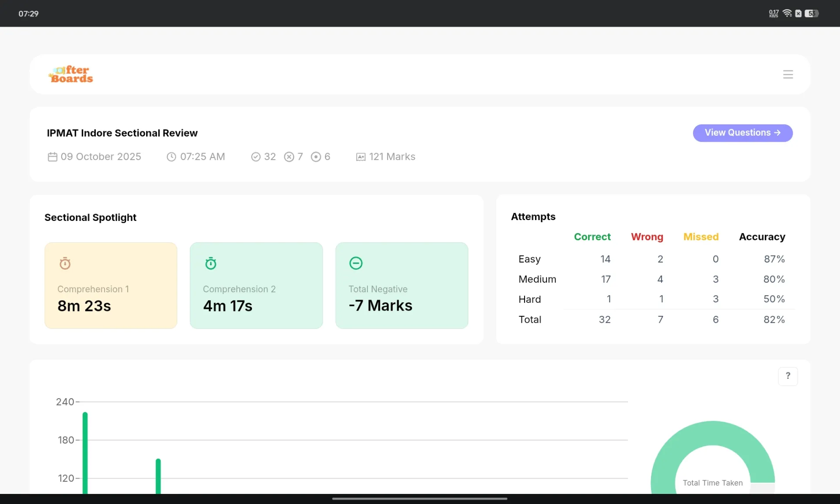Select the Comprehension 2 time 4m 17s

227,306
